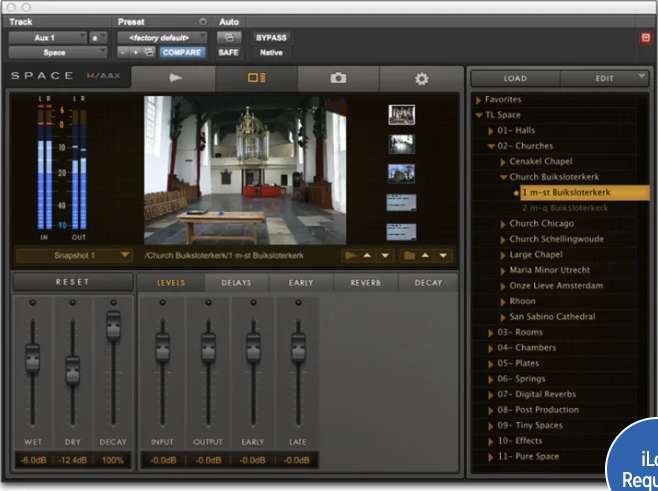Viewport: 658px width, 491px height.
Task: Select the top thumbnail image beside the church photo
Action: point(401,114)
